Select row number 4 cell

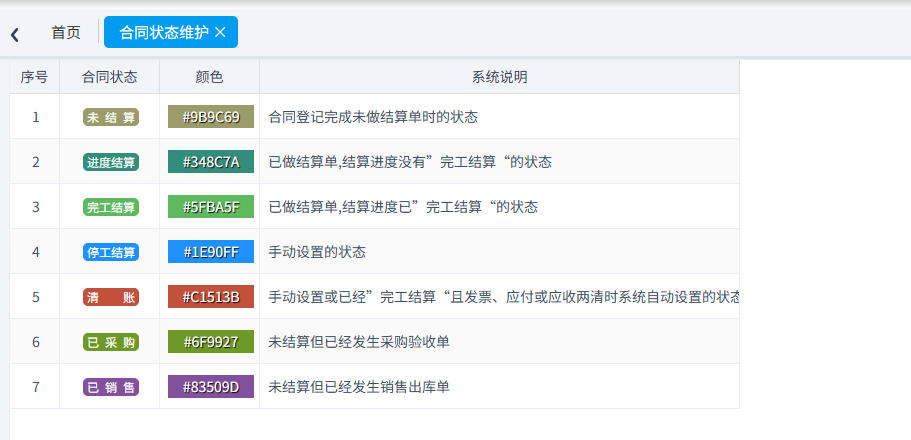point(35,252)
